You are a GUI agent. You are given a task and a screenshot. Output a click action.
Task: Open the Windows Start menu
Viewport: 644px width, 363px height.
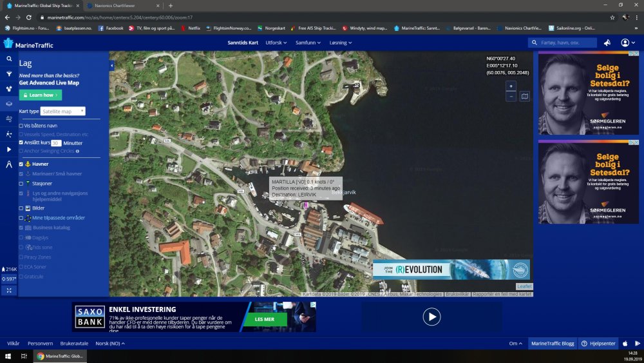(8, 356)
